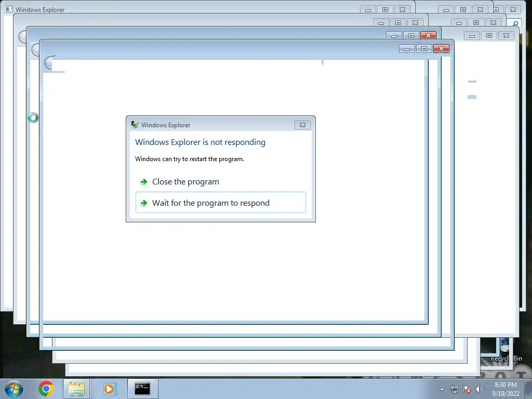The height and width of the screenshot is (399, 532).
Task: Maximize the frontmost Explorer window
Action: (x=424, y=48)
